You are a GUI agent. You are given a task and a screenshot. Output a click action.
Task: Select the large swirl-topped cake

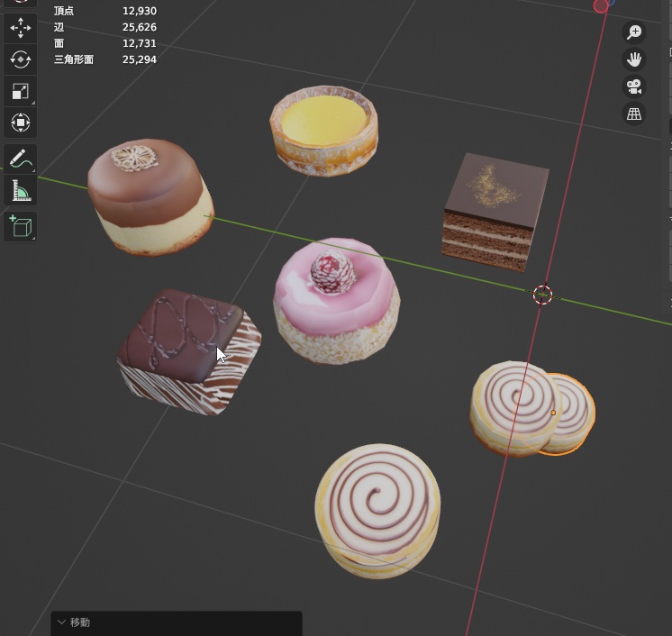click(377, 510)
